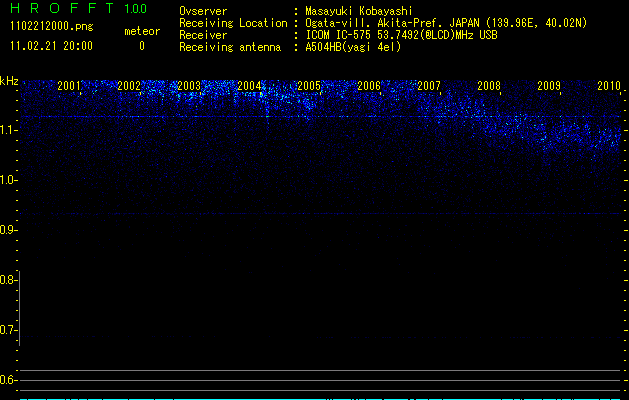This screenshot has width=629, height=400.
Task: Click the 2008 time marker
Action: pyautogui.click(x=489, y=85)
